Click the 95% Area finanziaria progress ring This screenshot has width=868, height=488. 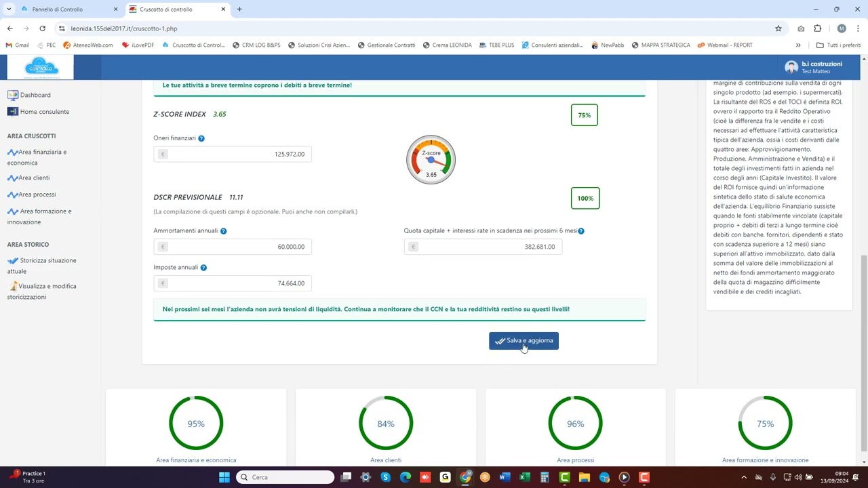pos(196,424)
